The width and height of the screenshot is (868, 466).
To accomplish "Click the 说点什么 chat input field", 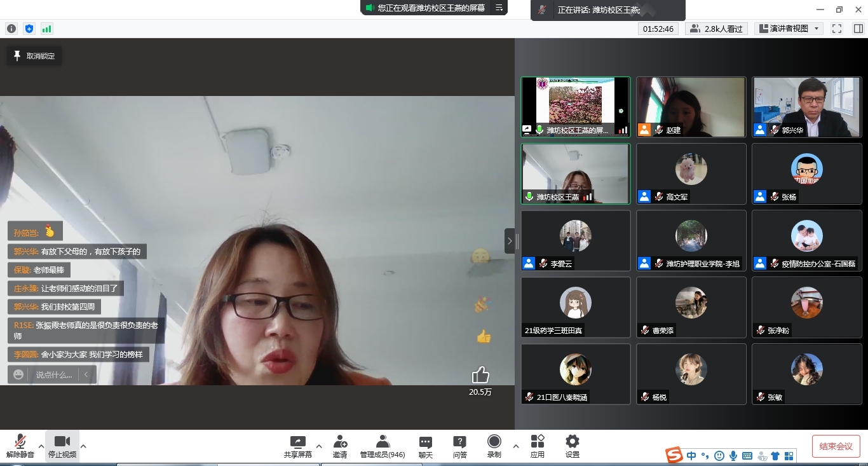I will point(53,374).
